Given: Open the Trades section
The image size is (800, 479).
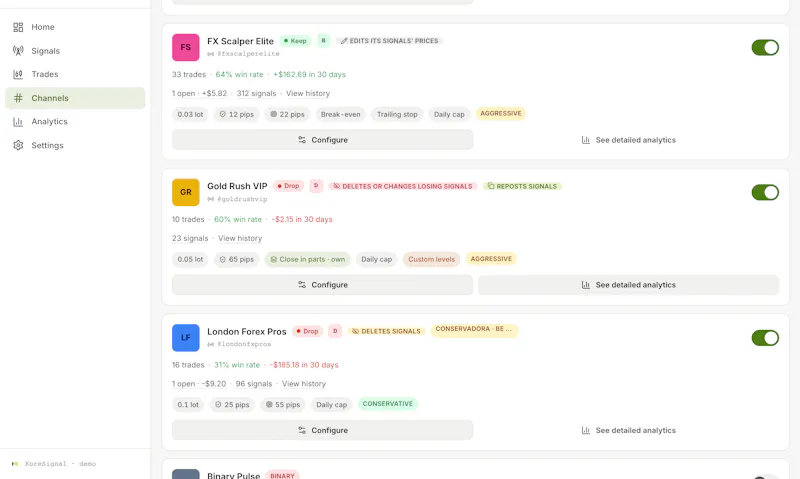Looking at the screenshot, I should click(75, 74).
